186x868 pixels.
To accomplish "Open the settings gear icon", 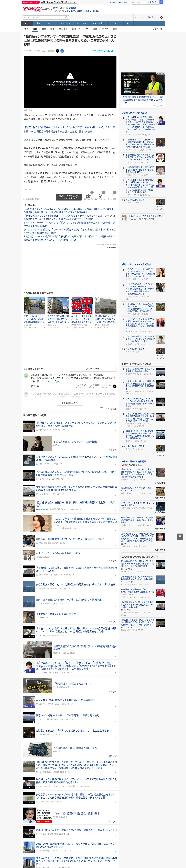I will (161, 17).
